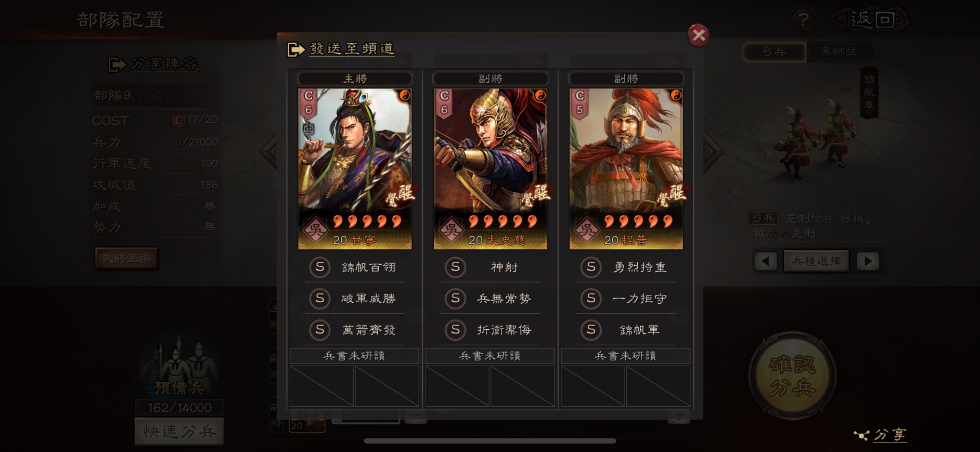Tap the S rank icon beside 錦帆百翎
This screenshot has width=980, height=452.
pyautogui.click(x=320, y=267)
